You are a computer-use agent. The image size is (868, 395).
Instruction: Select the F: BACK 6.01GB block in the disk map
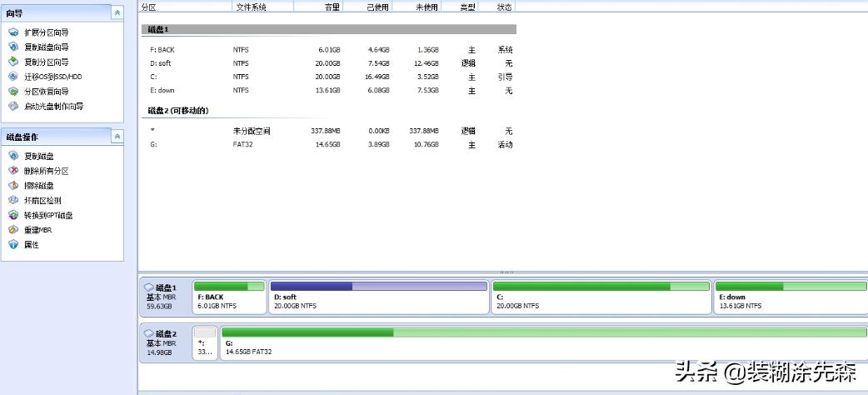pos(230,297)
